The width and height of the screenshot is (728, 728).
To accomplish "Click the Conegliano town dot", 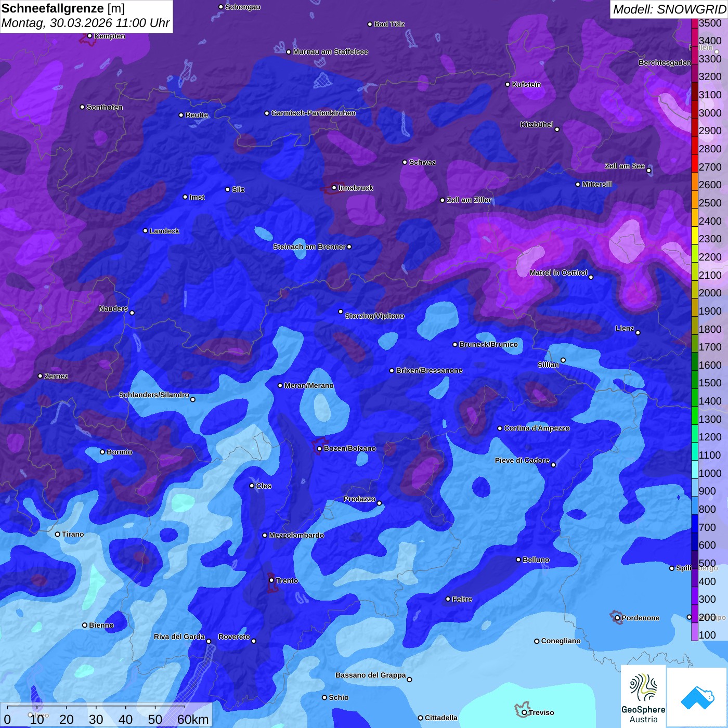I will 537,641.
